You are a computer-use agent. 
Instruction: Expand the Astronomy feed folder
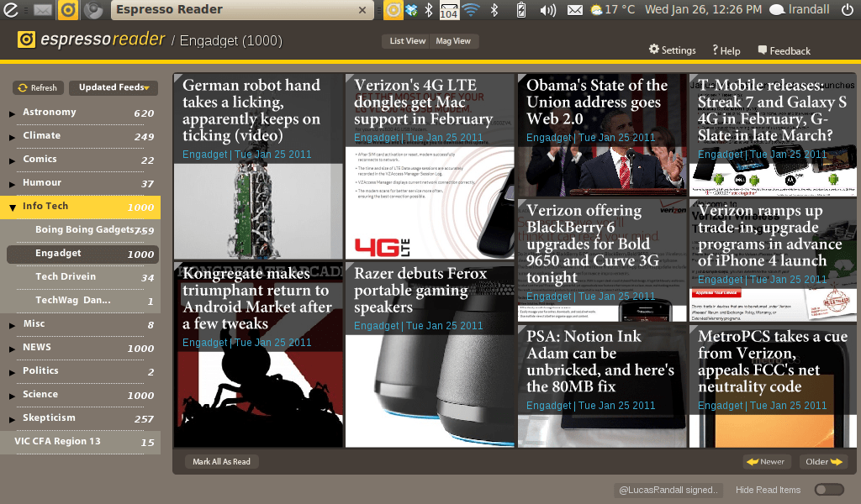[x=13, y=113]
